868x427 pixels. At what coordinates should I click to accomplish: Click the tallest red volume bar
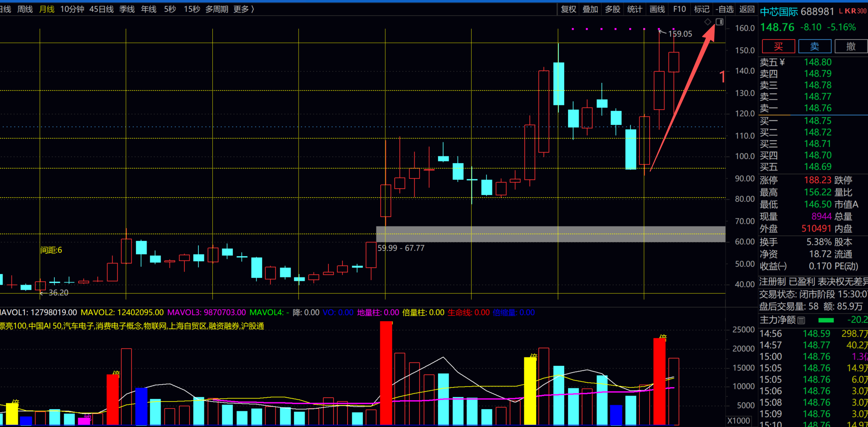386,373
